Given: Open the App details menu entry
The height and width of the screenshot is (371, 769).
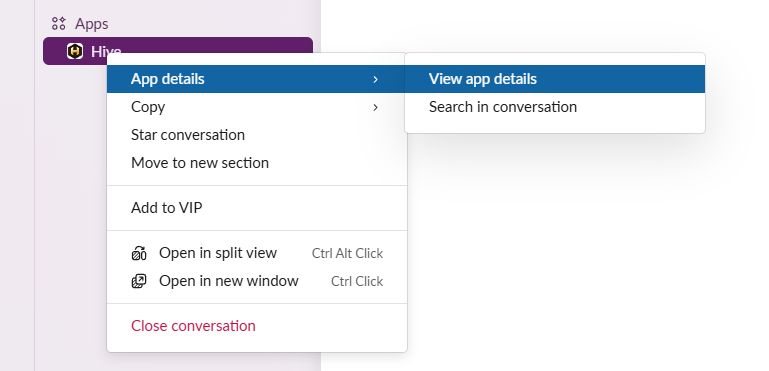Looking at the screenshot, I should 257,79.
